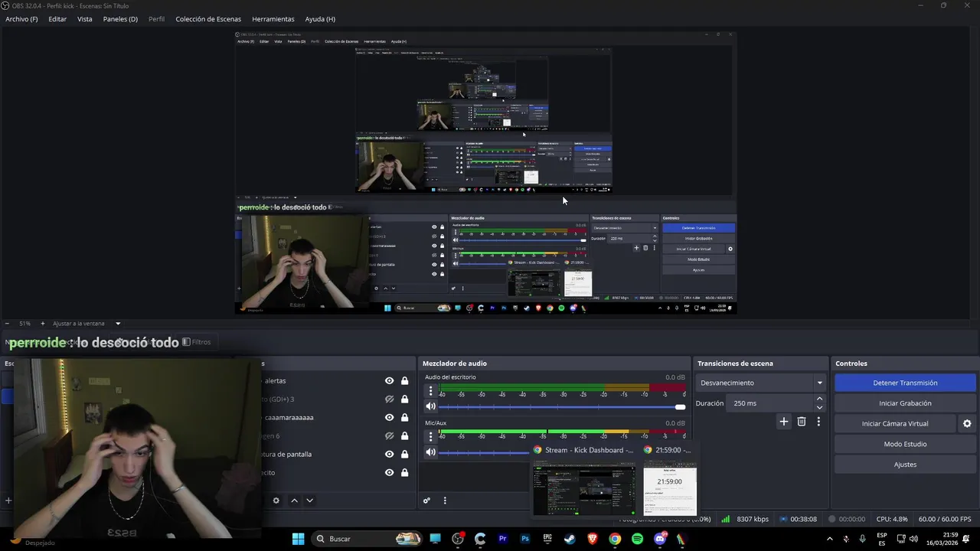Screen dimensions: 980x551
Task: Zoom in preview with plus icon
Action: (x=43, y=324)
